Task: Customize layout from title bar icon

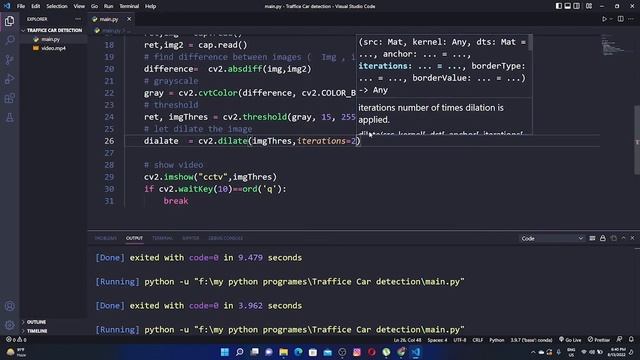Action: [x=589, y=6]
